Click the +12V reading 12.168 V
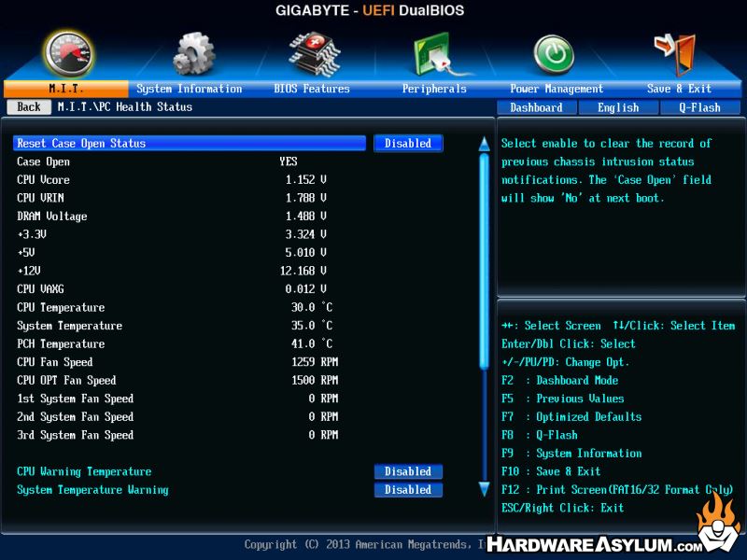The width and height of the screenshot is (747, 560). click(303, 271)
